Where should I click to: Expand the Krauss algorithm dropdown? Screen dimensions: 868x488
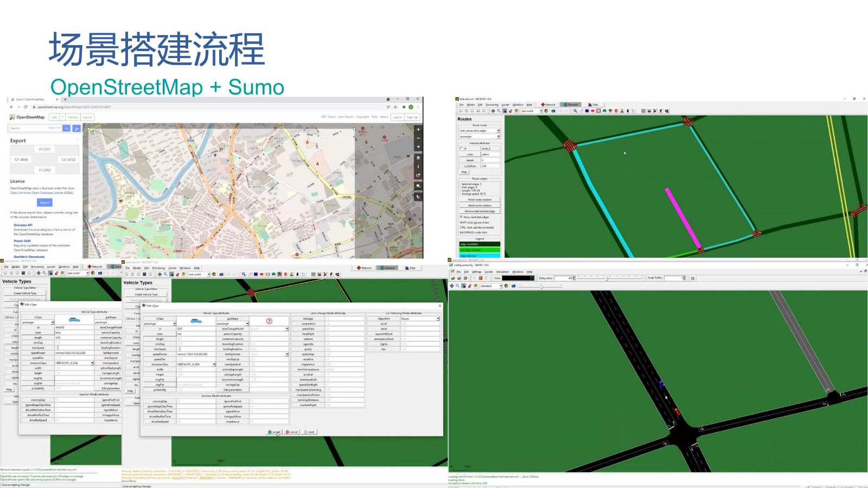437,319
